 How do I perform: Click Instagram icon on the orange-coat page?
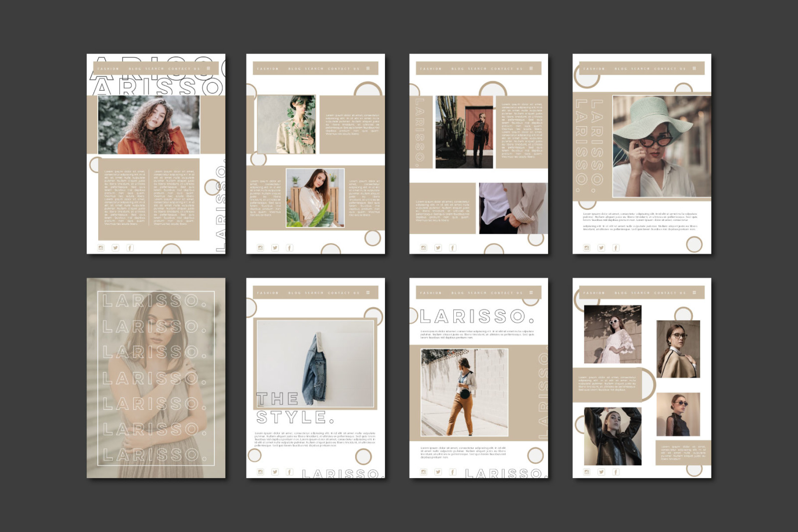(x=101, y=248)
